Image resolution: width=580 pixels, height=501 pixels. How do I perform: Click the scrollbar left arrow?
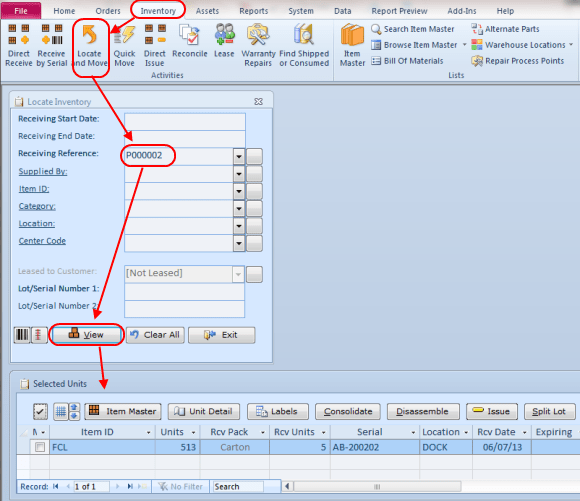(287, 487)
